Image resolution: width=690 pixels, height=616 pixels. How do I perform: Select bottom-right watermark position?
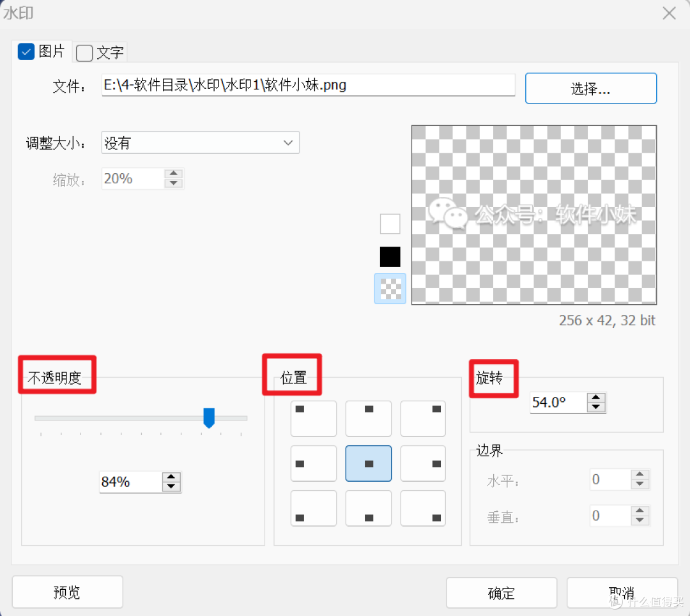423,508
